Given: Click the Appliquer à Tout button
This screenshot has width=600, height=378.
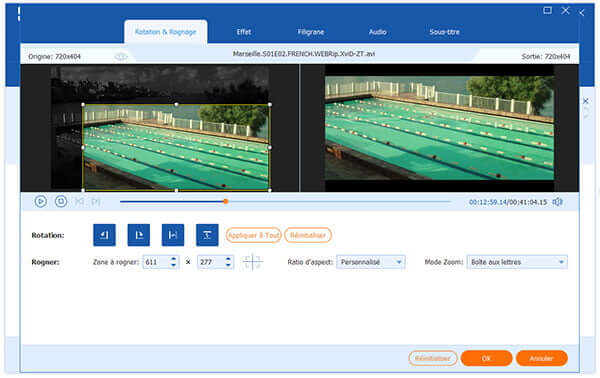Looking at the screenshot, I should pyautogui.click(x=253, y=235).
